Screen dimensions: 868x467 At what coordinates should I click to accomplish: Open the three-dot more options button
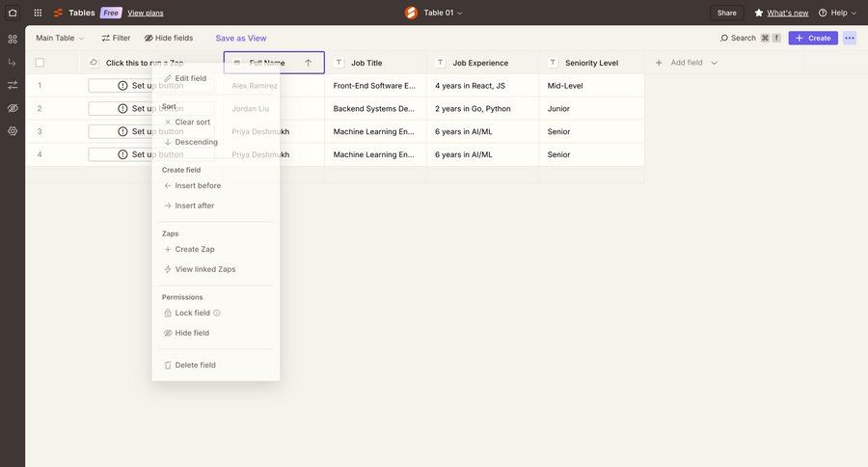click(849, 38)
